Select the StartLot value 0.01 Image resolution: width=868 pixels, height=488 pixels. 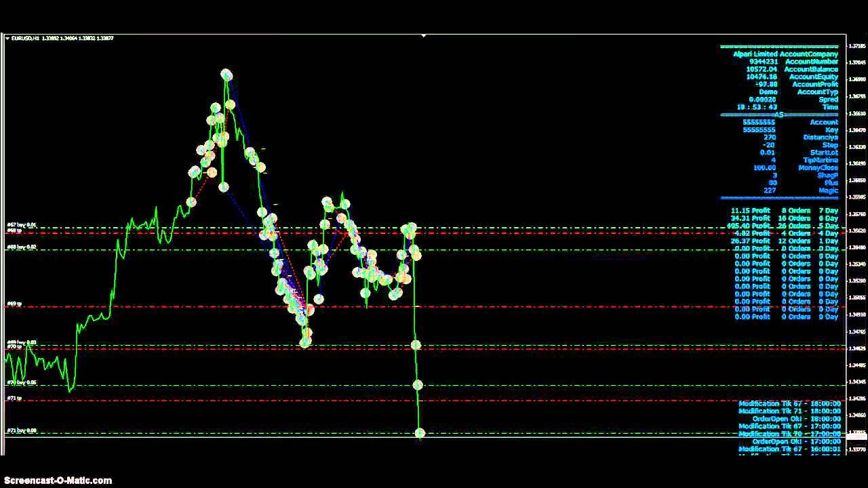pyautogui.click(x=767, y=152)
